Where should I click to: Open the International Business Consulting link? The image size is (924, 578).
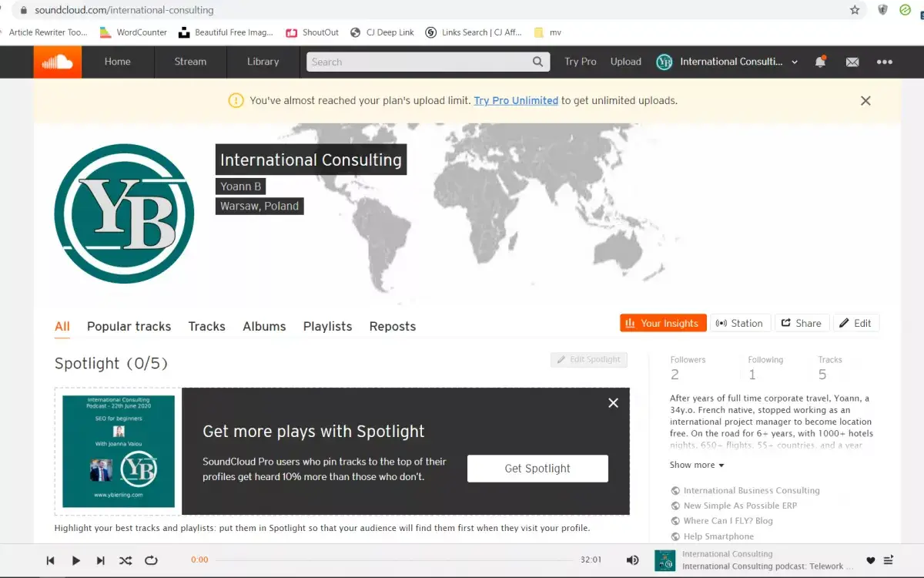click(x=752, y=490)
